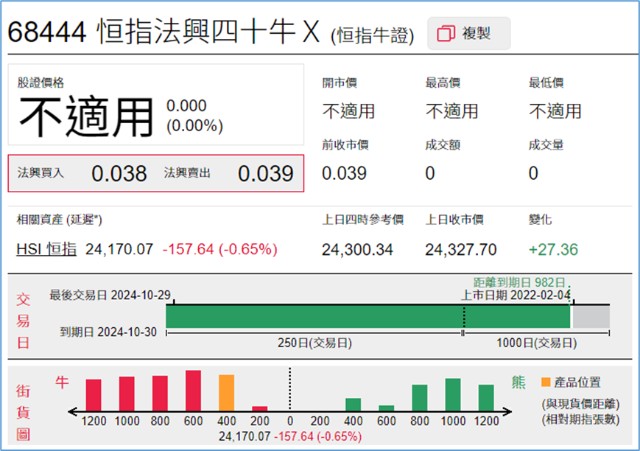
Task: Click the green bear bar at 800
Action: tap(420, 398)
